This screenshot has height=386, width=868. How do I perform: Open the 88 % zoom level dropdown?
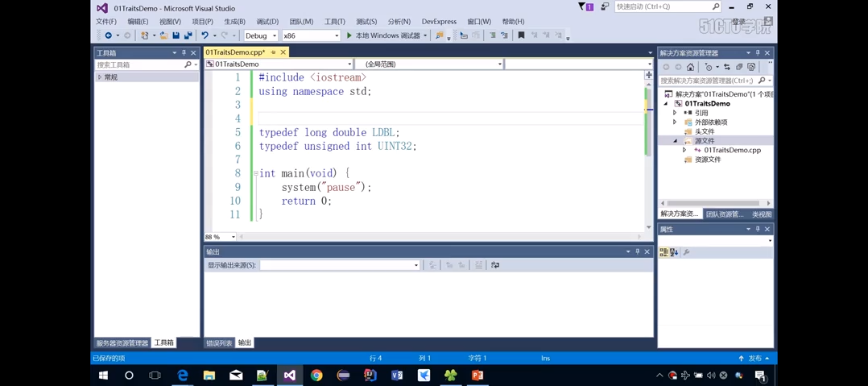coord(221,236)
